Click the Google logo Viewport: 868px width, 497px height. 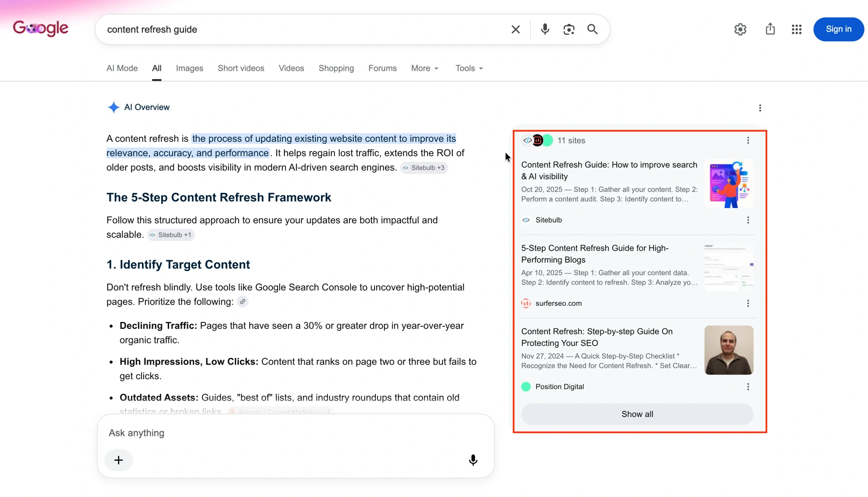click(41, 29)
